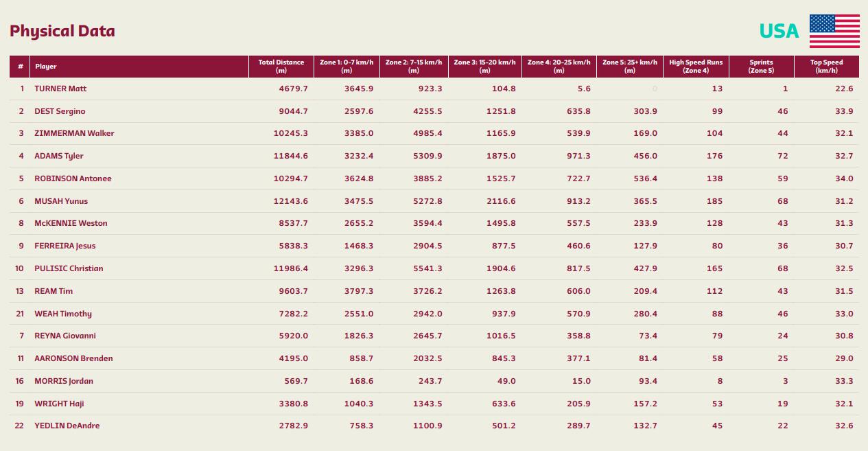Select the Sprints (Zone 5) header

[x=761, y=67]
